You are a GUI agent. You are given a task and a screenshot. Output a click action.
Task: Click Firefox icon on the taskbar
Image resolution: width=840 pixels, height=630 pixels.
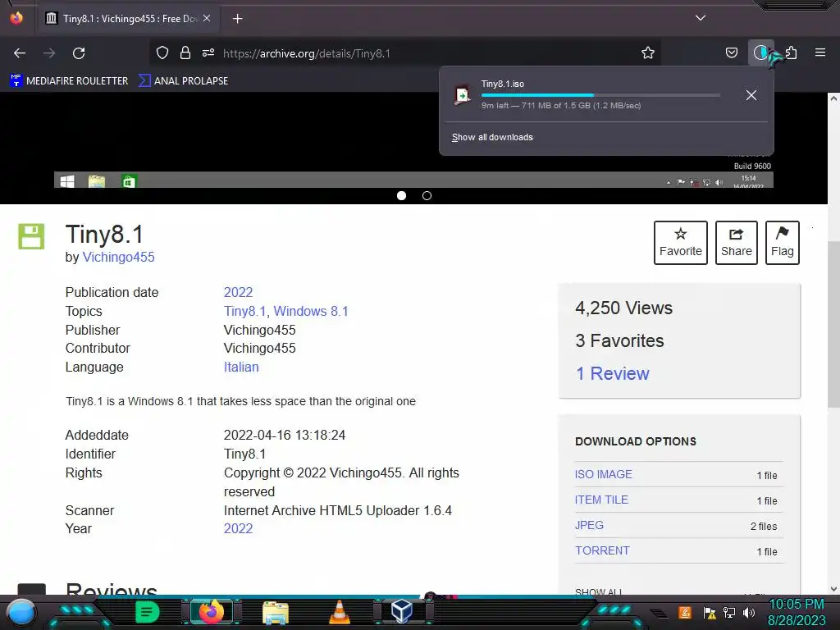point(211,612)
